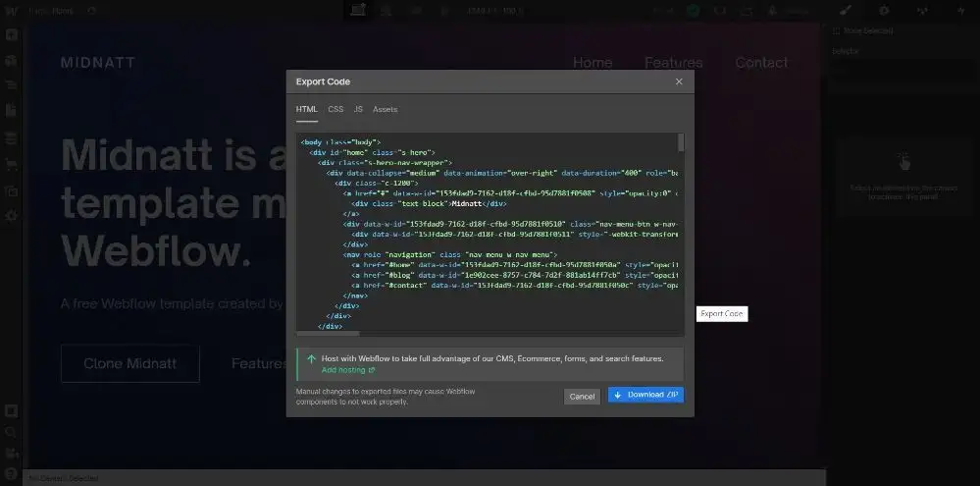This screenshot has width=980, height=486.
Task: Follow the Add hosting link
Action: click(348, 370)
